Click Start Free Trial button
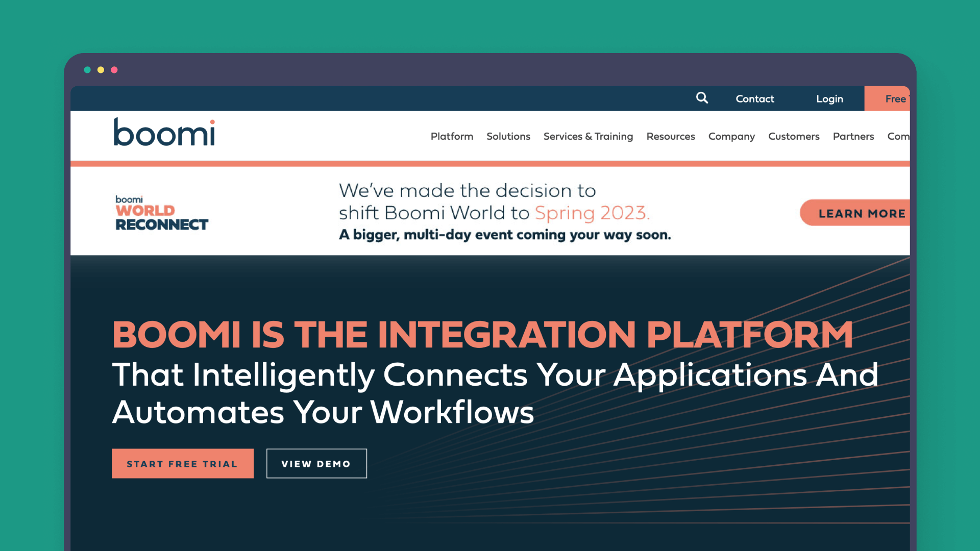Viewport: 980px width, 551px height. click(182, 463)
